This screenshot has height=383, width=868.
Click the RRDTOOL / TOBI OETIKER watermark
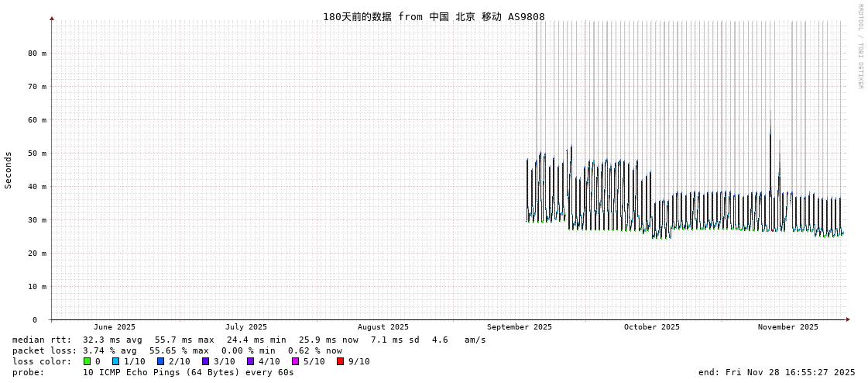click(859, 47)
